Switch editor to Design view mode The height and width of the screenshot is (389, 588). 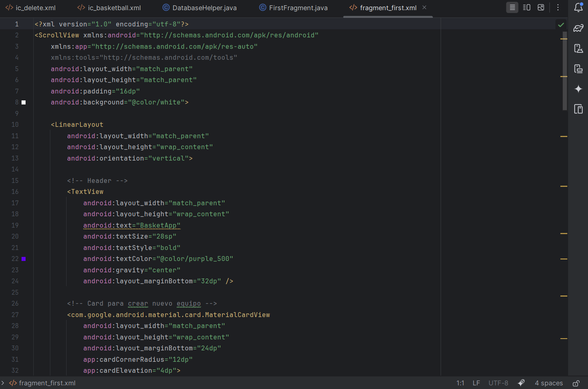click(x=541, y=7)
